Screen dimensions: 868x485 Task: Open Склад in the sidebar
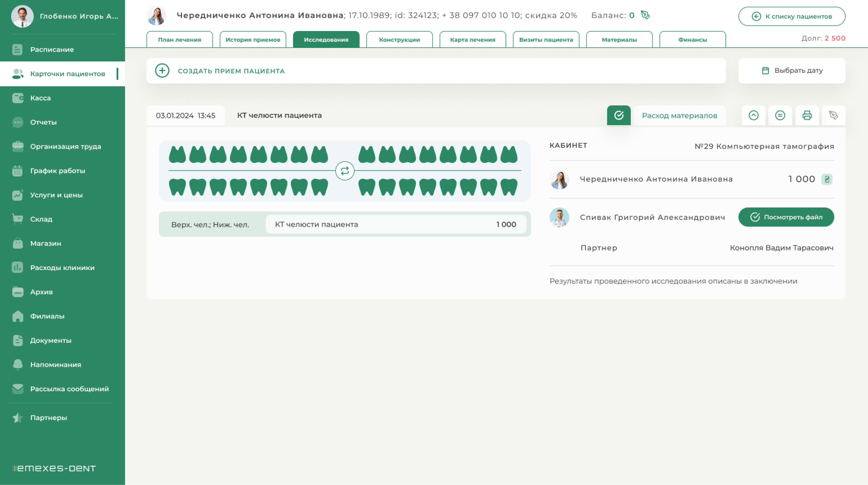41,219
